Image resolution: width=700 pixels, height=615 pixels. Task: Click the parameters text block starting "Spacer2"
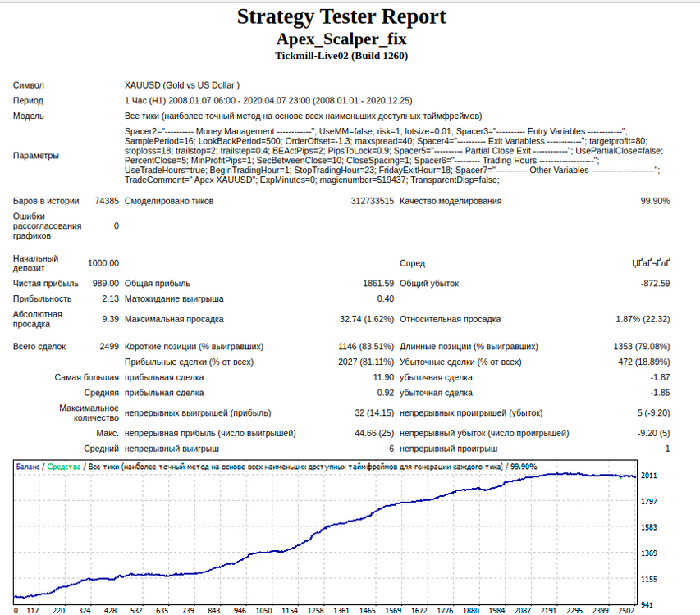(394, 156)
